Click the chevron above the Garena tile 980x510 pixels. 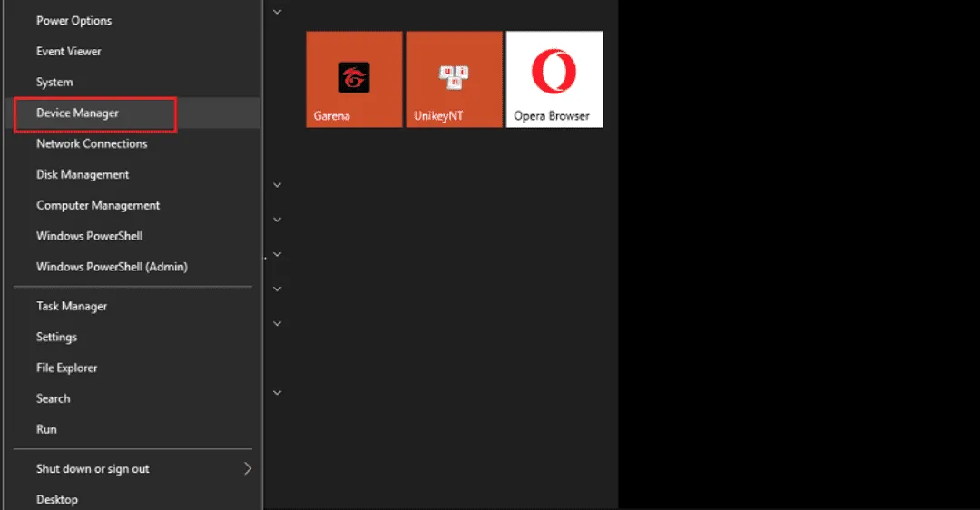(278, 12)
